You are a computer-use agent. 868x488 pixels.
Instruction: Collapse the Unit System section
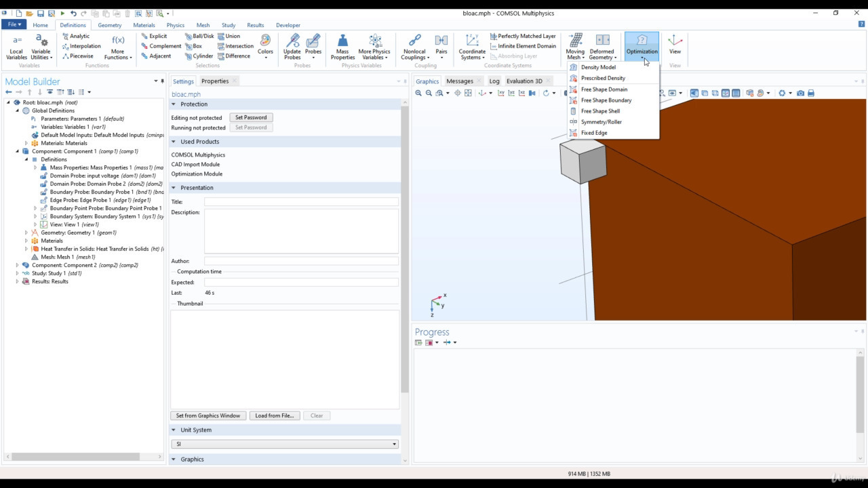pos(174,430)
